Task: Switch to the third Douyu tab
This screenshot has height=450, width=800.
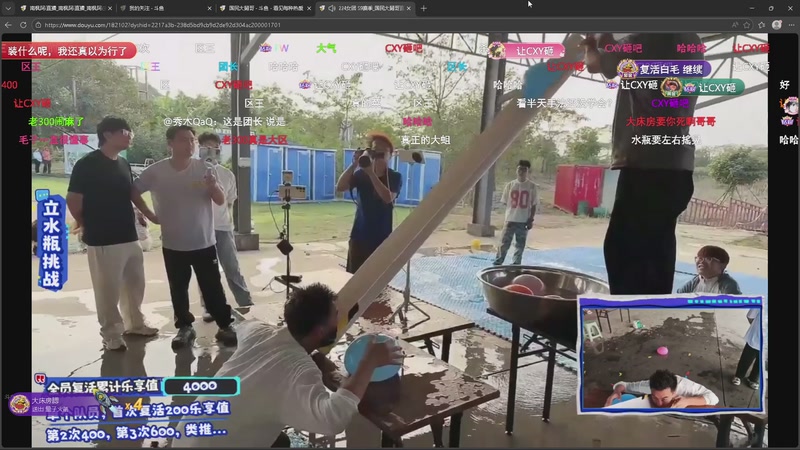Action: coord(264,8)
